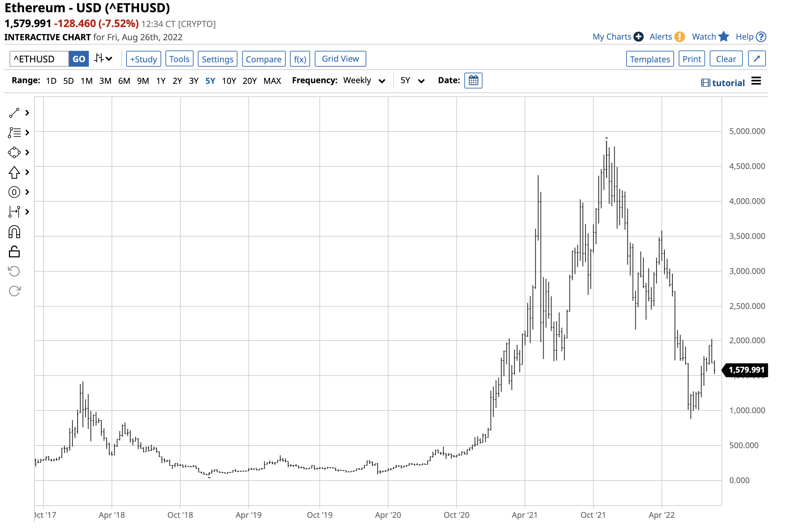
Task: Click the My Charts plus icon
Action: click(638, 37)
